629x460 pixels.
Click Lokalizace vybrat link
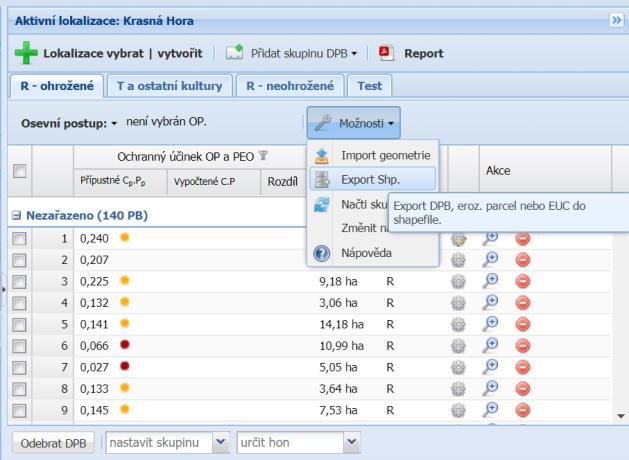click(93, 53)
